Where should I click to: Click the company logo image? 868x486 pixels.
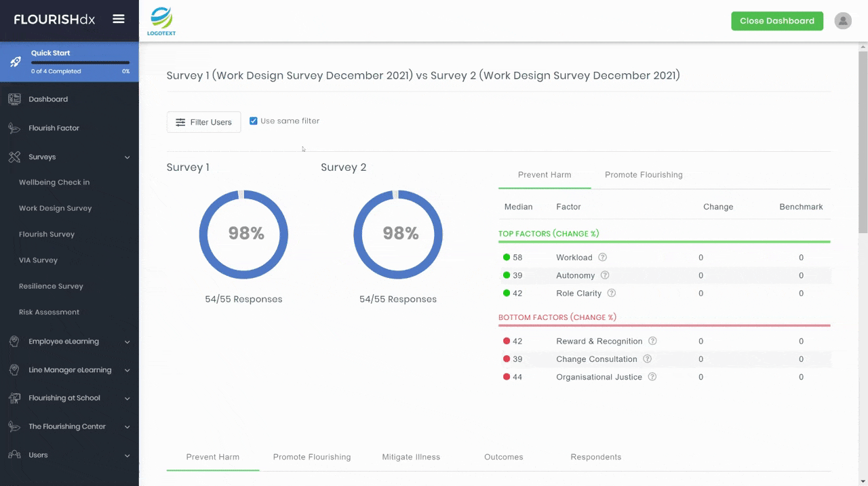tap(161, 21)
